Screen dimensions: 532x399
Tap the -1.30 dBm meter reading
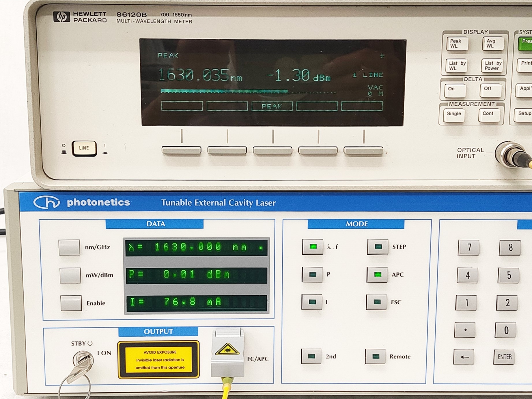point(298,76)
